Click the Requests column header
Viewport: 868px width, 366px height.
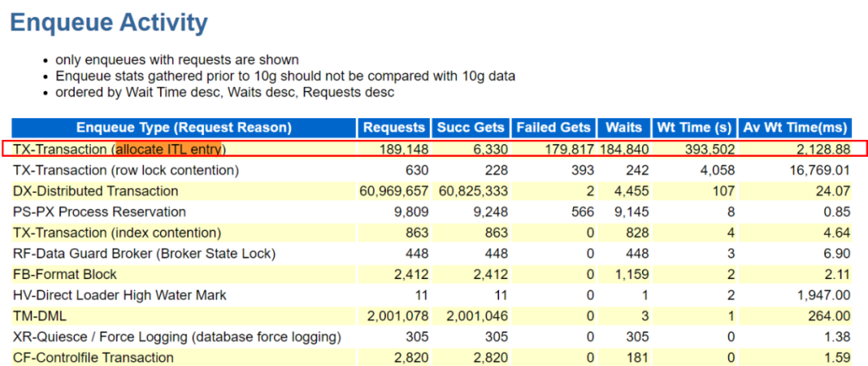[x=394, y=128]
